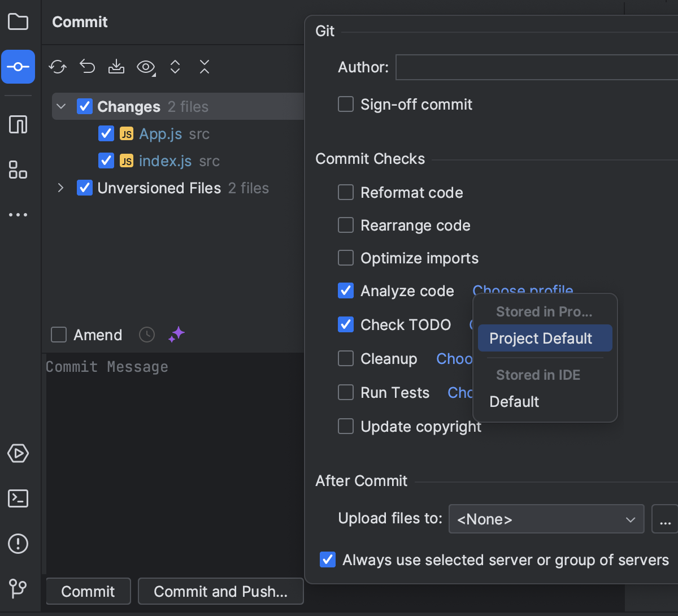Enable the Reformat code check
This screenshot has height=616, width=678.
[x=345, y=192]
